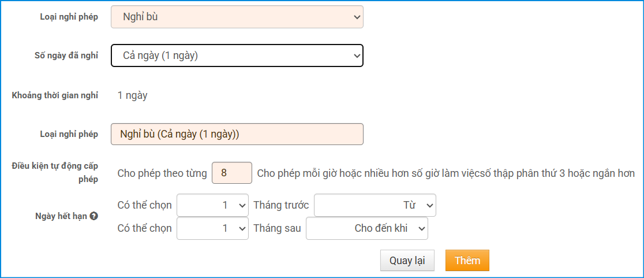Click the help icon beside Ngày hết hạn

[x=93, y=216]
